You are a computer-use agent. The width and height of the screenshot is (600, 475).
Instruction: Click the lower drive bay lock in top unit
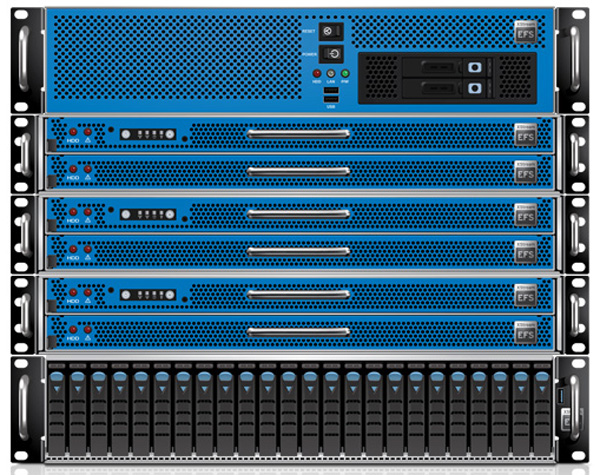point(474,88)
